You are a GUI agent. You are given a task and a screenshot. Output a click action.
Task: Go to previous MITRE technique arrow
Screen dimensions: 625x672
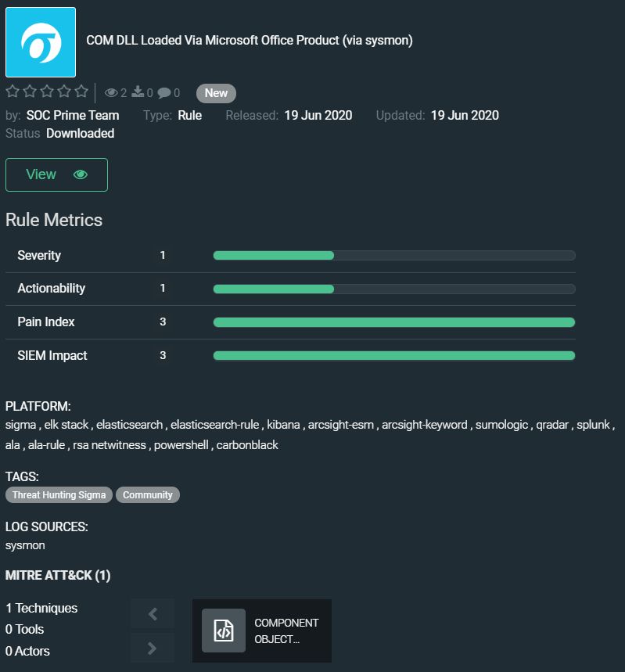(153, 614)
